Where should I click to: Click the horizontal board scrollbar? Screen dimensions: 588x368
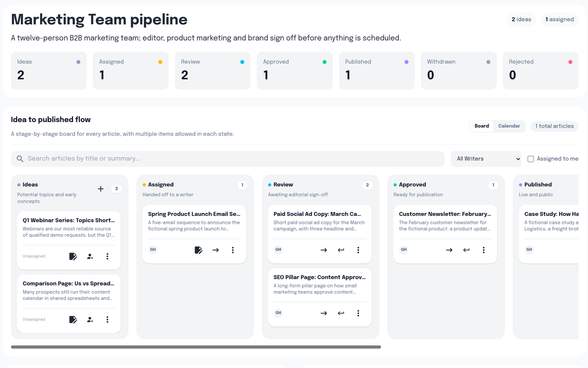click(x=196, y=347)
